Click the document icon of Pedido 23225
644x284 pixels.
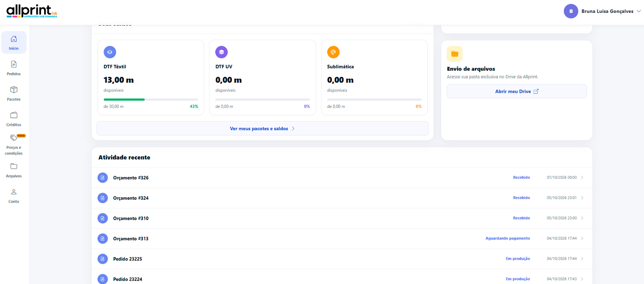coord(103,259)
